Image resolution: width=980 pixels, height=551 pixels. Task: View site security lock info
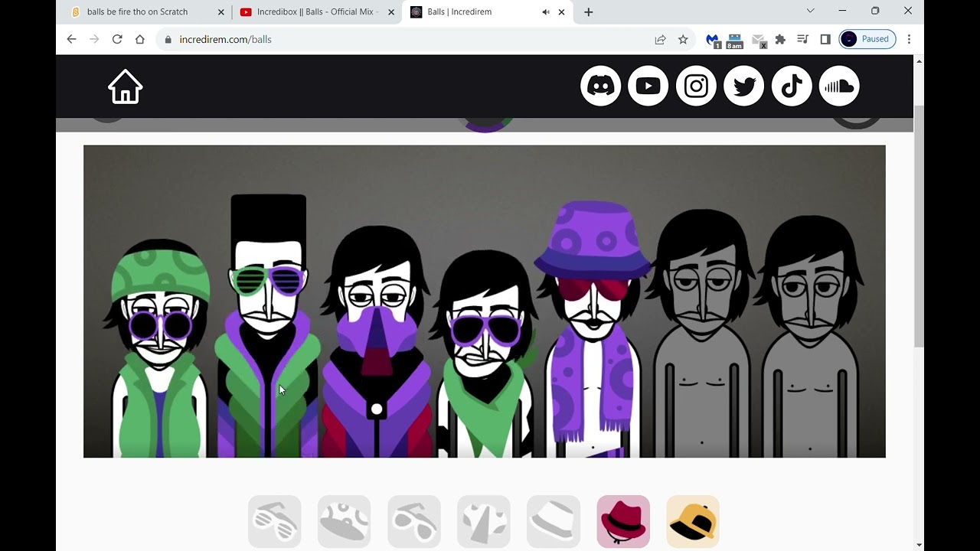click(168, 39)
